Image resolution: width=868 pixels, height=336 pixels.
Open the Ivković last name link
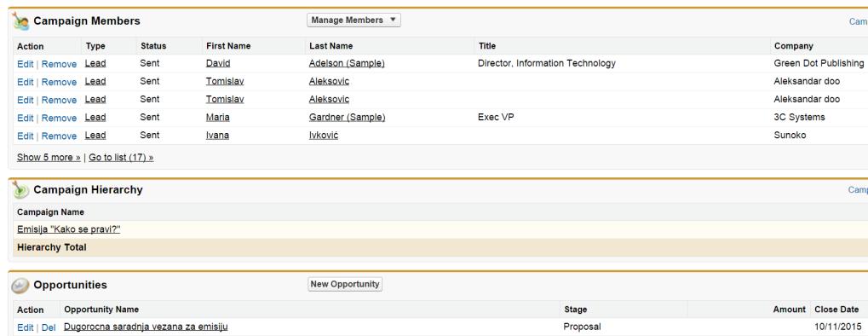[324, 136]
